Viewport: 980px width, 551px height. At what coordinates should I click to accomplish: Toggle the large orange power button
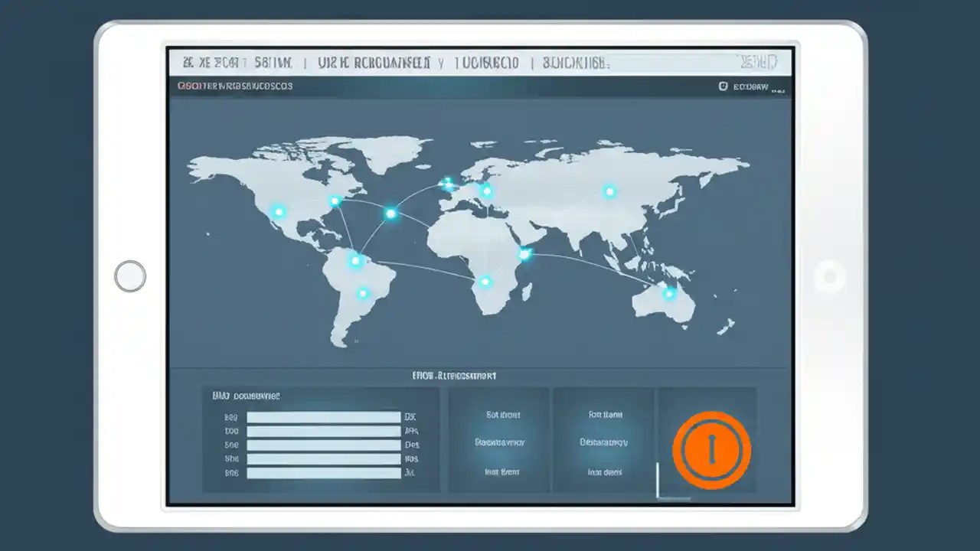710,449
